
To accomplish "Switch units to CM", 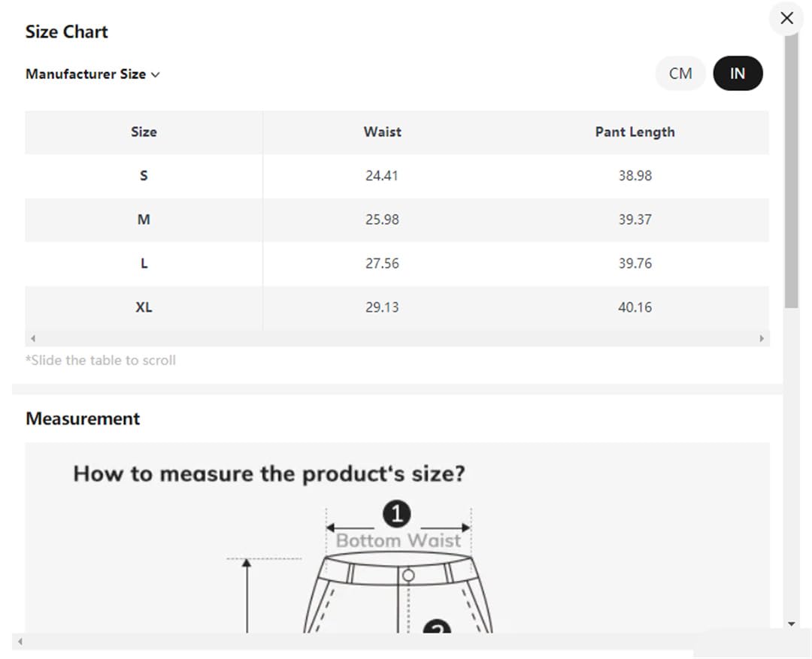I will (x=680, y=74).
